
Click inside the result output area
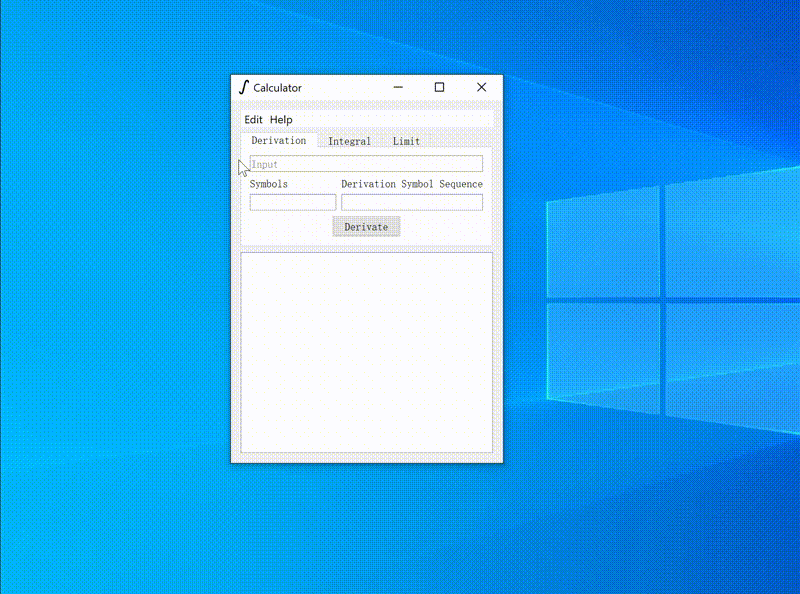366,352
